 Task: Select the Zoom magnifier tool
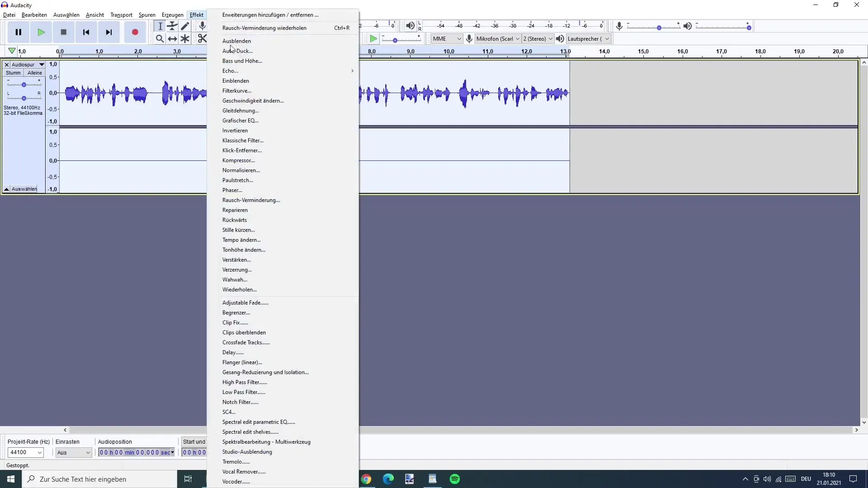coord(160,39)
